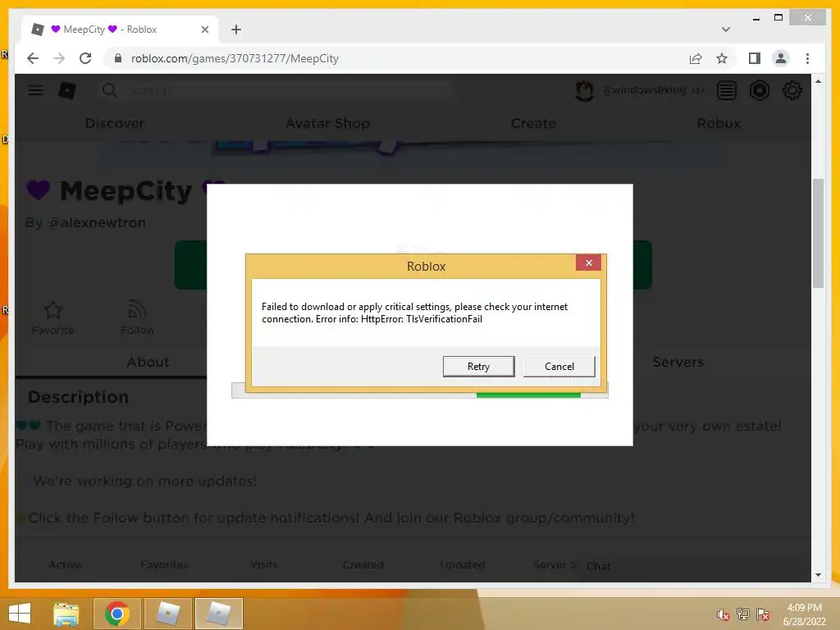
Task: Share this page icon in address bar
Action: 696,58
